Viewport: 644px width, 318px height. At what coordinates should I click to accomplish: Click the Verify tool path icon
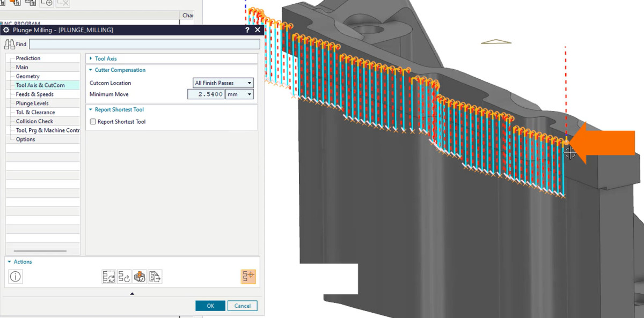(140, 277)
